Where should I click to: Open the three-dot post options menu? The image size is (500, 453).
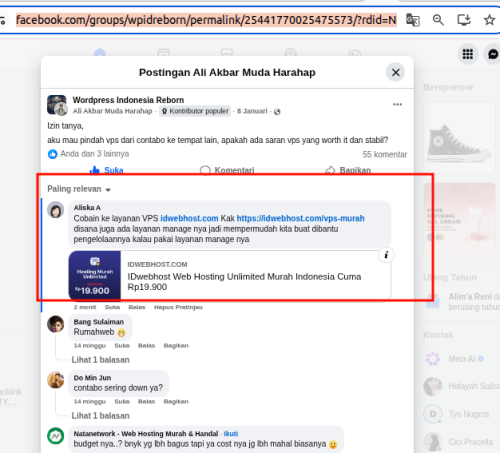[397, 104]
